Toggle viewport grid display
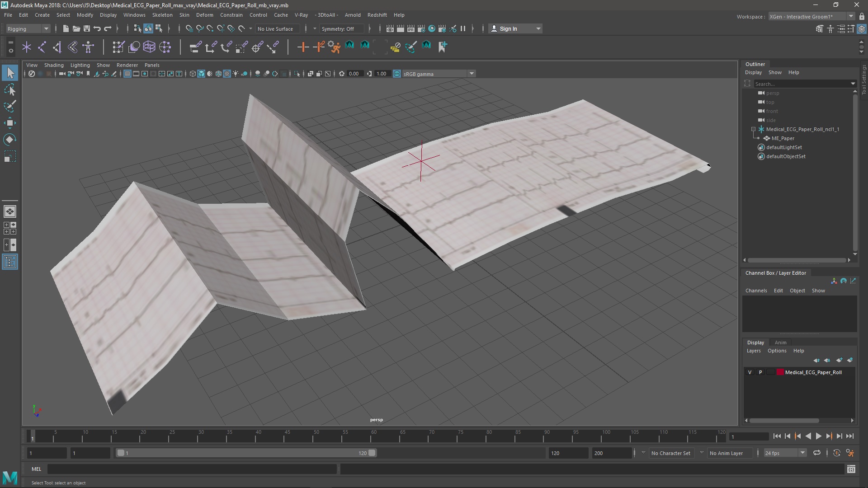Image resolution: width=868 pixels, height=488 pixels. [127, 74]
